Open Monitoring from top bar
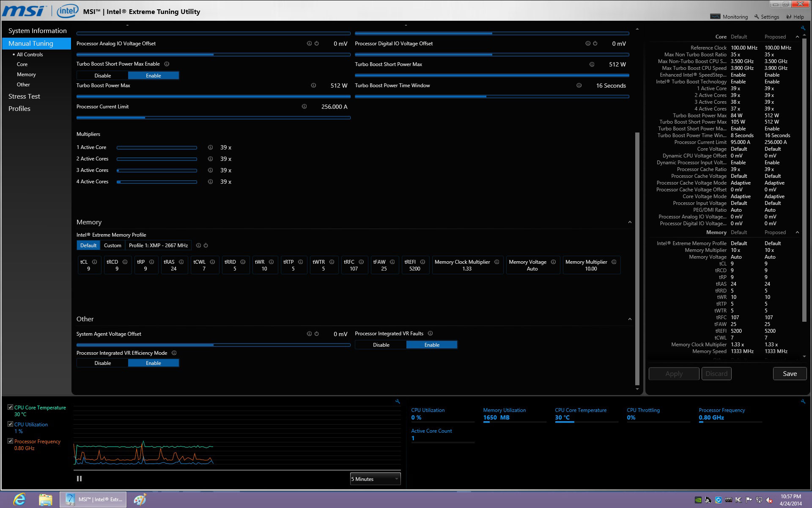 pos(729,17)
